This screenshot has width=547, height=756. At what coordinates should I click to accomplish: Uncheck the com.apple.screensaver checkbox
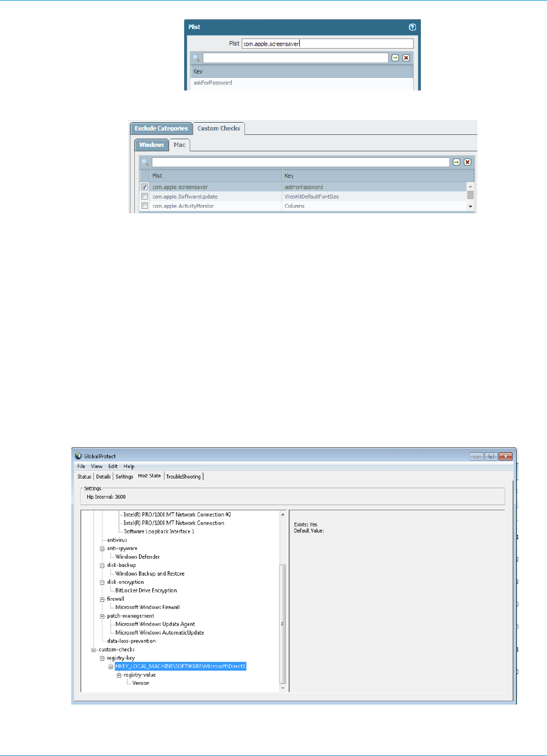point(145,187)
